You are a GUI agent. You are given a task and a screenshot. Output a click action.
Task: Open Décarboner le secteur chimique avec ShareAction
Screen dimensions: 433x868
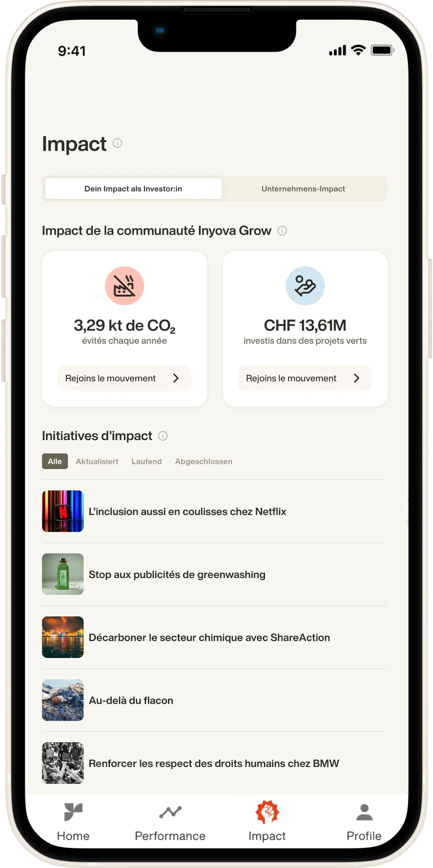[209, 637]
